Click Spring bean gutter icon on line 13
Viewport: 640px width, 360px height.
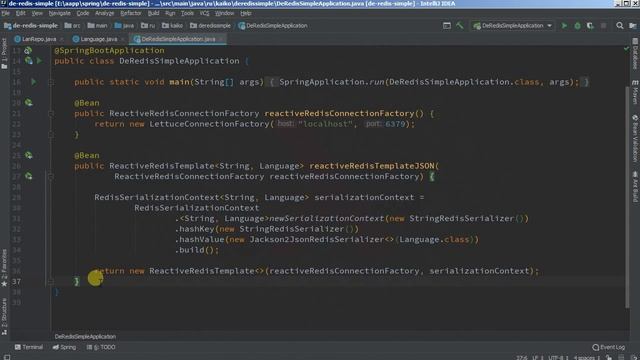coord(28,51)
